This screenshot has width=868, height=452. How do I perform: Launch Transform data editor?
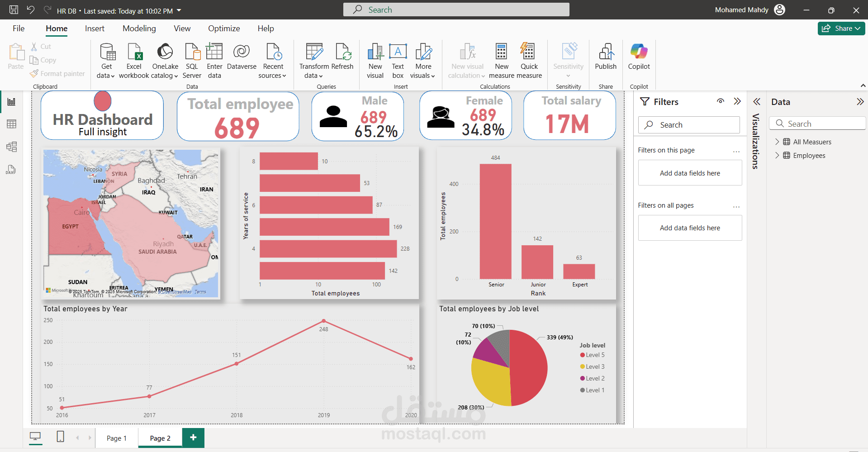314,61
